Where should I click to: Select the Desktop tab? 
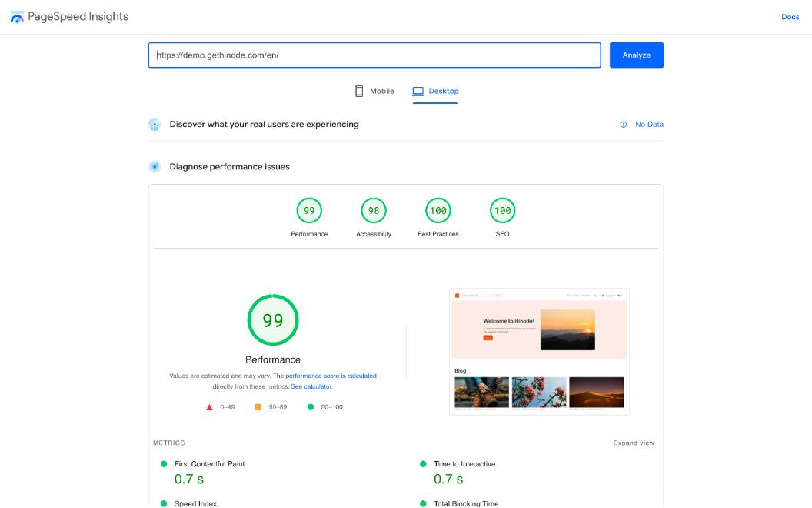[x=436, y=91]
